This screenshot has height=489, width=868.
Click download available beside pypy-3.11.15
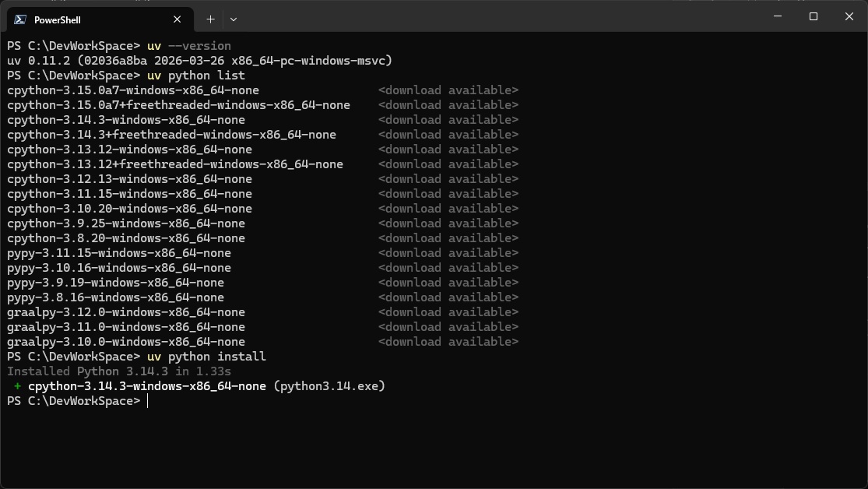coord(448,253)
